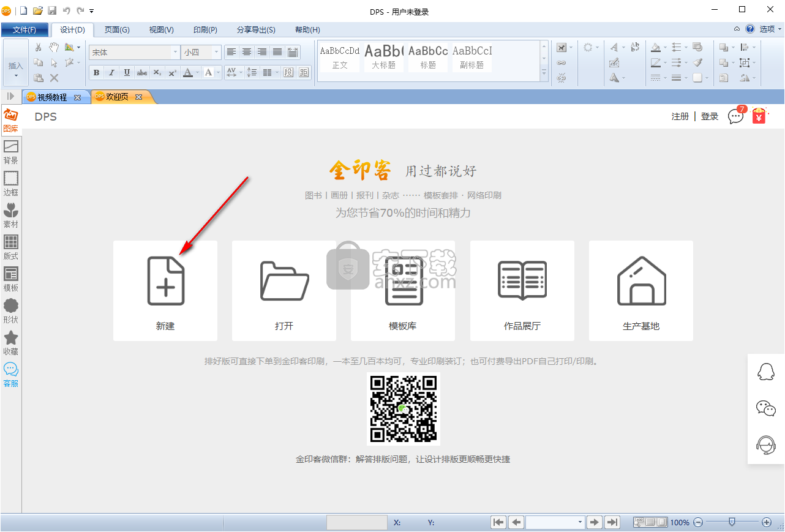Select the 收藏 favorites star icon
The width and height of the screenshot is (785, 532).
pos(11,343)
